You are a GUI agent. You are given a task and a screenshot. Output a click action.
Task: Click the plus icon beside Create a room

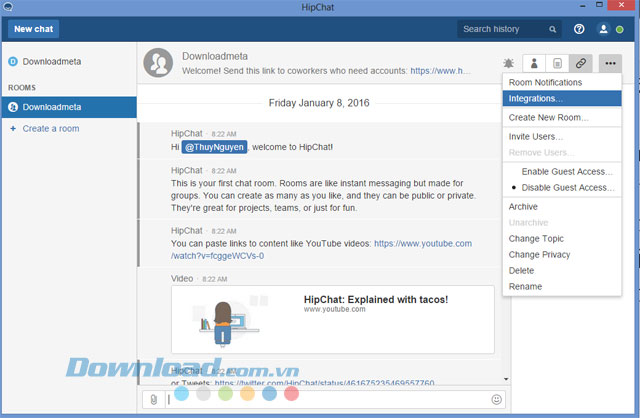tap(13, 129)
